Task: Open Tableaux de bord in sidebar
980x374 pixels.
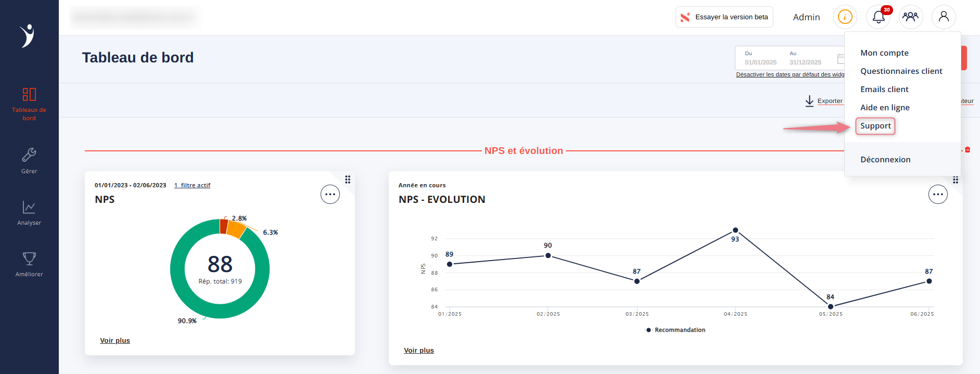Action: tap(29, 104)
